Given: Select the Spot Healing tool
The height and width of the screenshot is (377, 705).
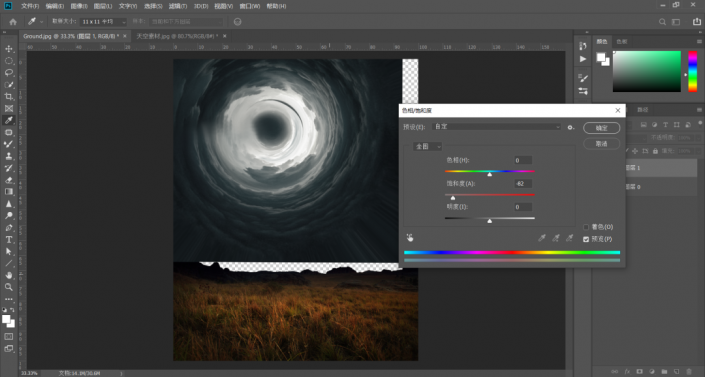Looking at the screenshot, I should (9, 132).
